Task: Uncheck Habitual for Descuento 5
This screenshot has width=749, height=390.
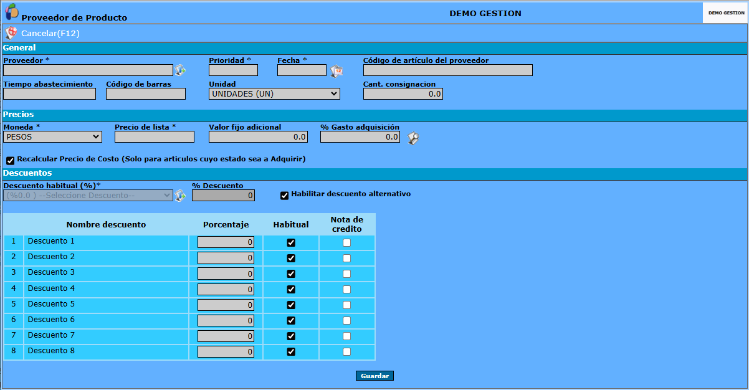Action: (x=291, y=304)
